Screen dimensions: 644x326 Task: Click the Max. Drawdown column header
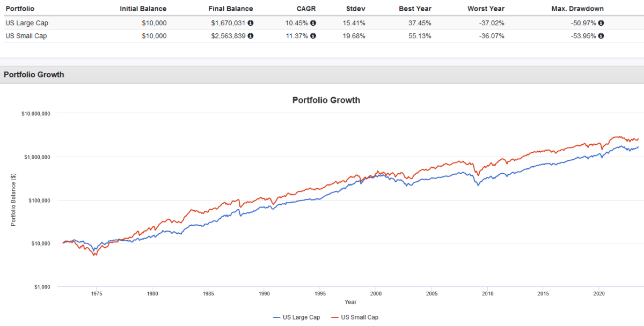pyautogui.click(x=577, y=9)
